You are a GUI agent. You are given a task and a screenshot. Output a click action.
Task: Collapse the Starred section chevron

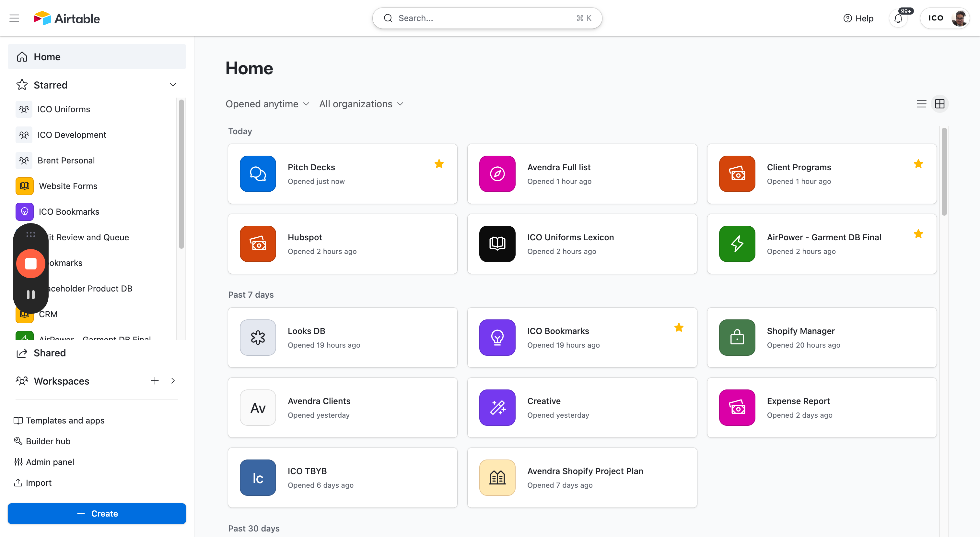pyautogui.click(x=173, y=85)
